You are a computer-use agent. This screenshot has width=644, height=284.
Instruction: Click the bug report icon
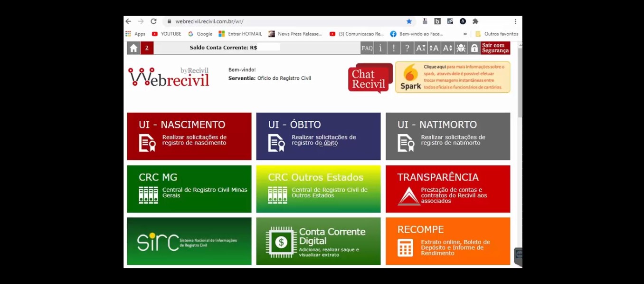tap(461, 48)
